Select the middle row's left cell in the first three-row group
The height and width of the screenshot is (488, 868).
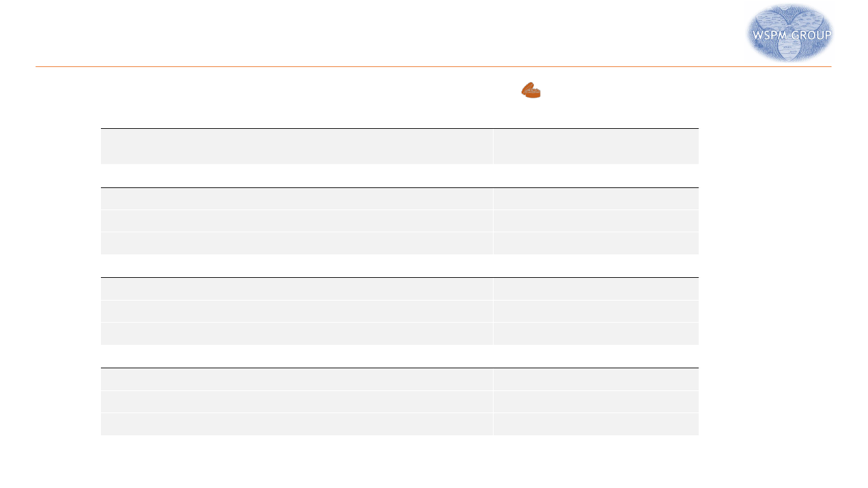point(297,221)
